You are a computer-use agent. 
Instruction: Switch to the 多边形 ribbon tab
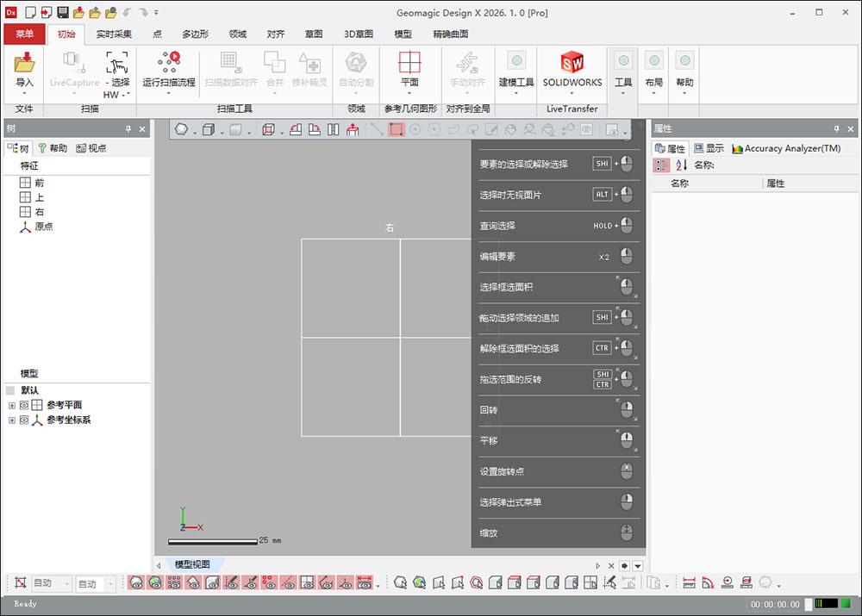coord(195,34)
